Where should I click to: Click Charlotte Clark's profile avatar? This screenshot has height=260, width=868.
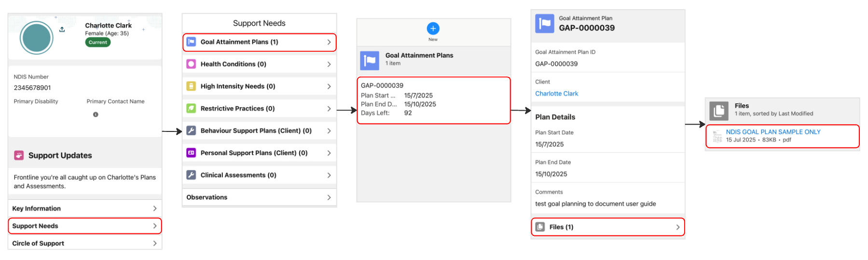pos(37,38)
